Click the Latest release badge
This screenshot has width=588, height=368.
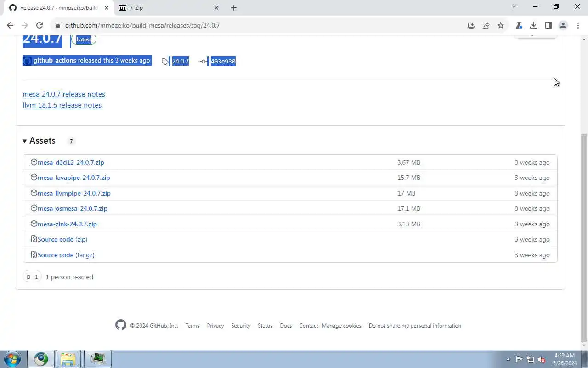coord(84,40)
